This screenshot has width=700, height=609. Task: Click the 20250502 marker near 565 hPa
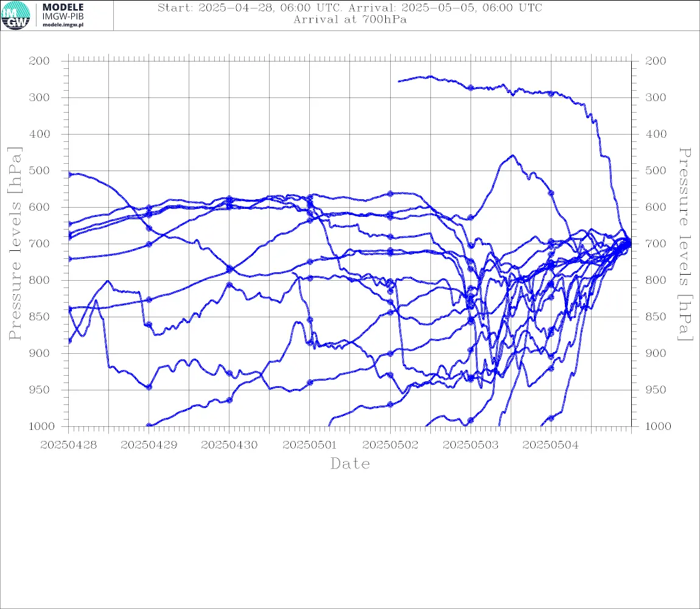coord(390,194)
